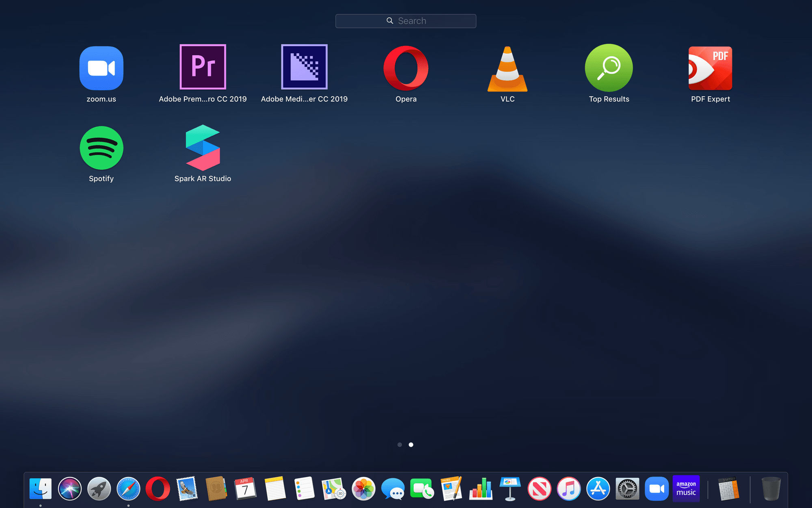The height and width of the screenshot is (508, 812).
Task: Open Mail stamp icon in Dock
Action: coord(187,488)
